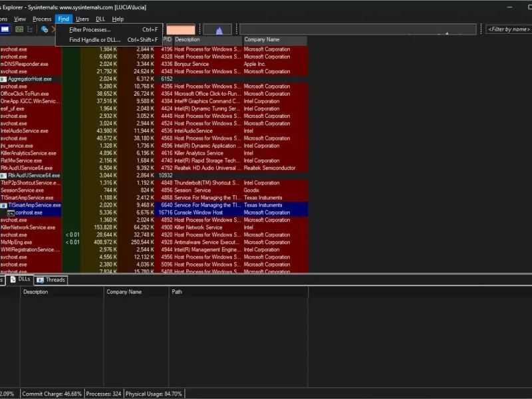The image size is (532, 399).
Task: Switch to the Threads tab
Action: [x=51, y=280]
